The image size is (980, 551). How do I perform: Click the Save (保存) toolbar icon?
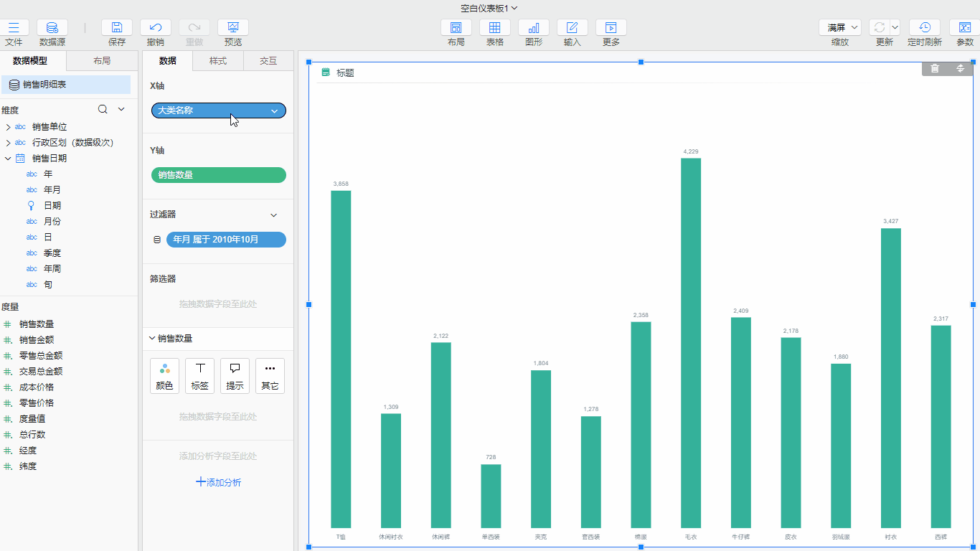(x=116, y=28)
